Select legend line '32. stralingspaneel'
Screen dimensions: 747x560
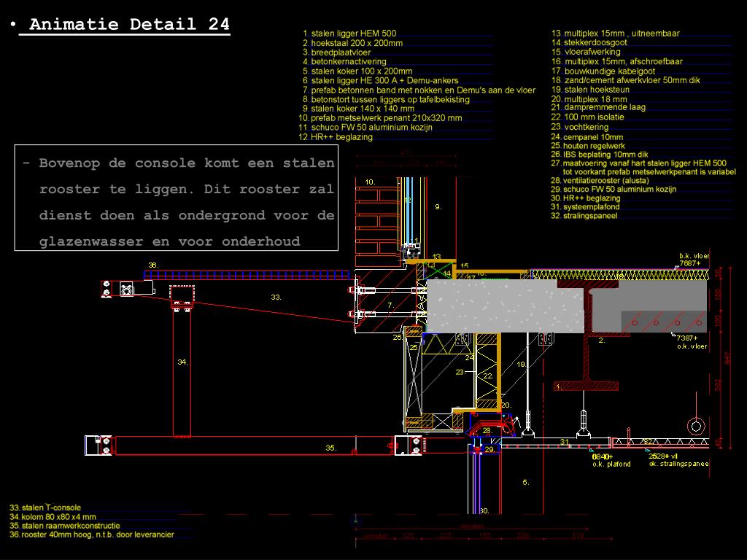[584, 216]
